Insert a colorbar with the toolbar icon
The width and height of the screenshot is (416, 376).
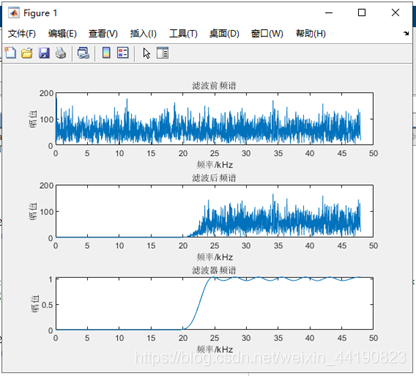coord(106,53)
